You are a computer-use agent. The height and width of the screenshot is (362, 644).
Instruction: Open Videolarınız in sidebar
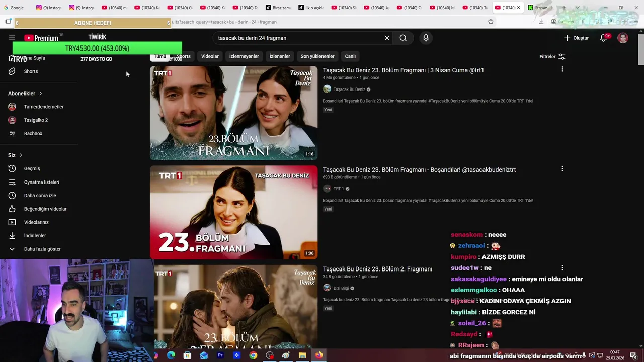click(x=36, y=222)
